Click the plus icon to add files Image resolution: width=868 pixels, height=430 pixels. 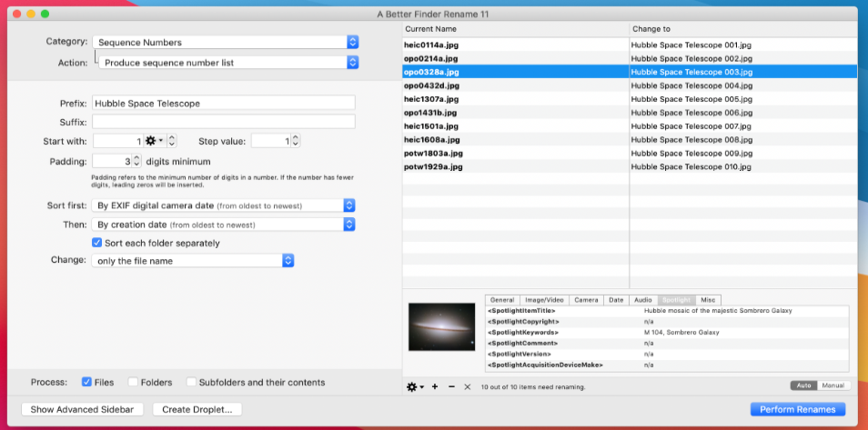coord(435,386)
